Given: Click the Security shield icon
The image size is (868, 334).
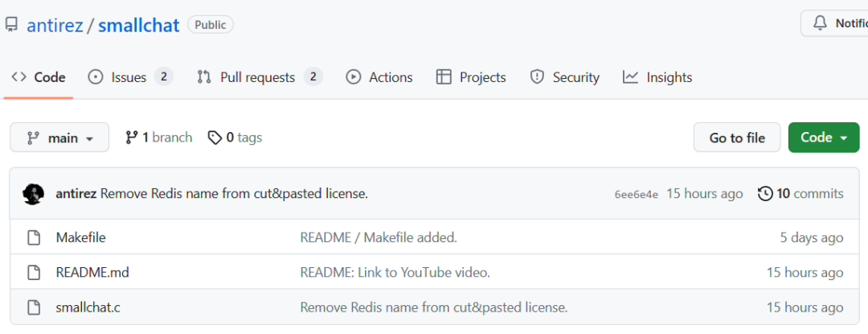Looking at the screenshot, I should click(537, 77).
